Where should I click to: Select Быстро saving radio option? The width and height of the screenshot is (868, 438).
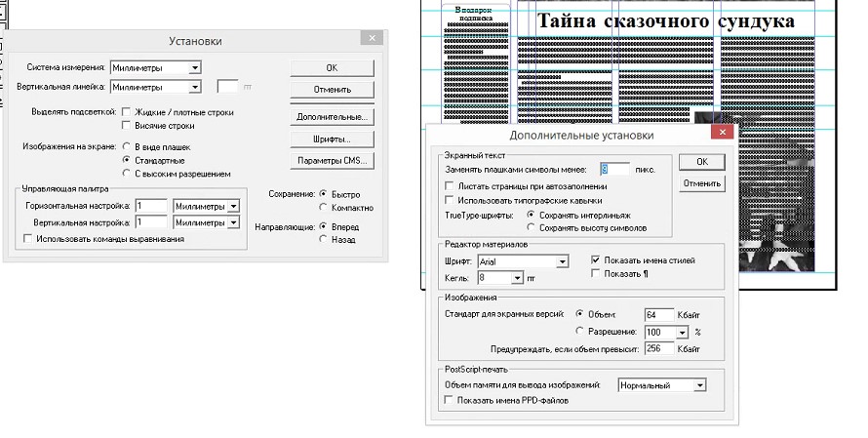(323, 194)
